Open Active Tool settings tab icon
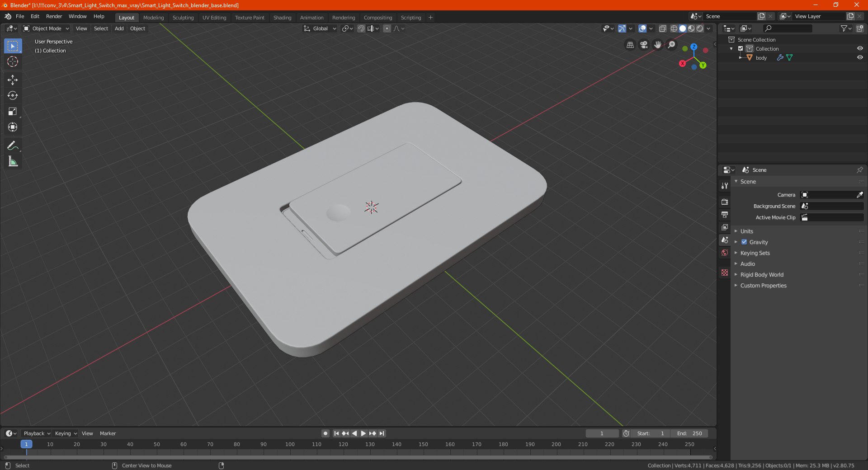 click(x=725, y=186)
